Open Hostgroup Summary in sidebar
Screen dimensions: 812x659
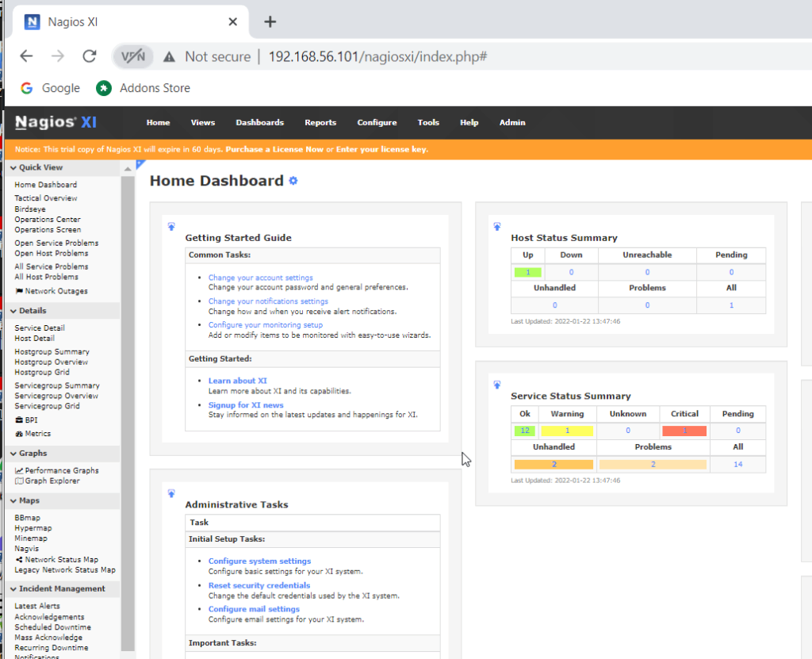(x=52, y=352)
